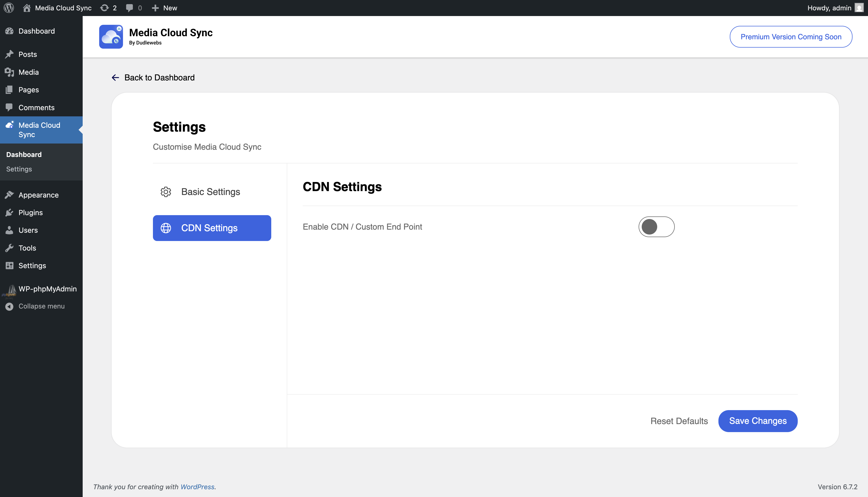
Task: Click the WordPress logo in admin bar
Action: click(9, 8)
